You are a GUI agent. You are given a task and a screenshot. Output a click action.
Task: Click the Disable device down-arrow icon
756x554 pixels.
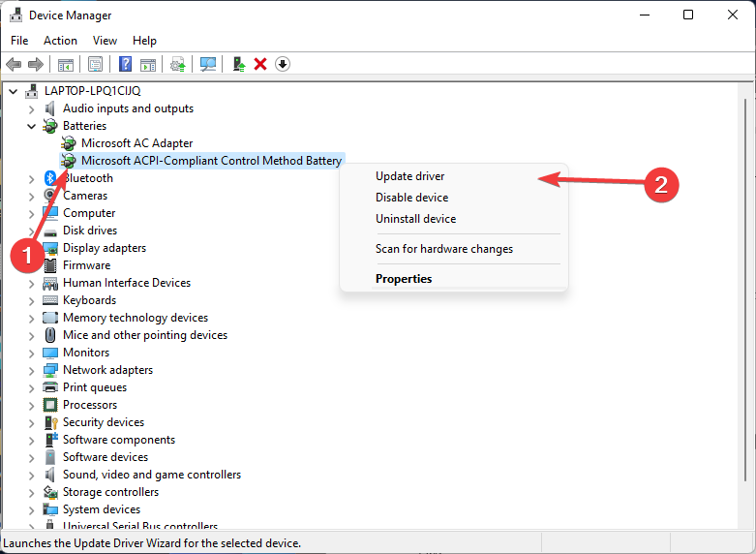pos(283,64)
